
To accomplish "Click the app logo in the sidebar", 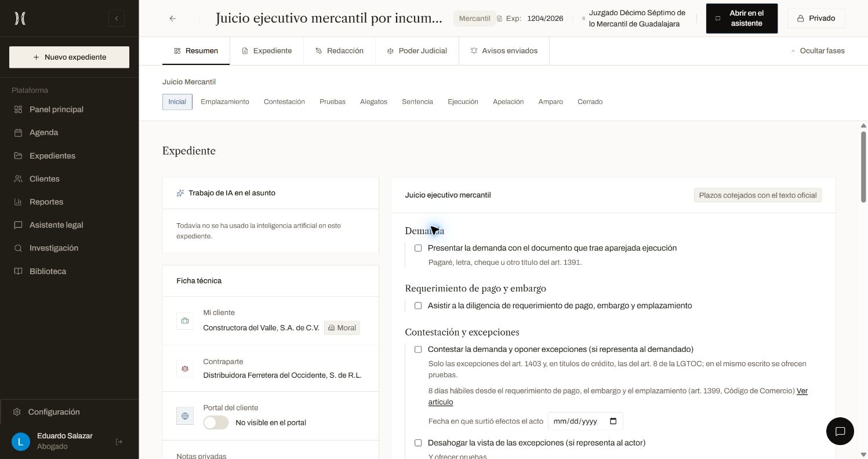I will [x=20, y=19].
